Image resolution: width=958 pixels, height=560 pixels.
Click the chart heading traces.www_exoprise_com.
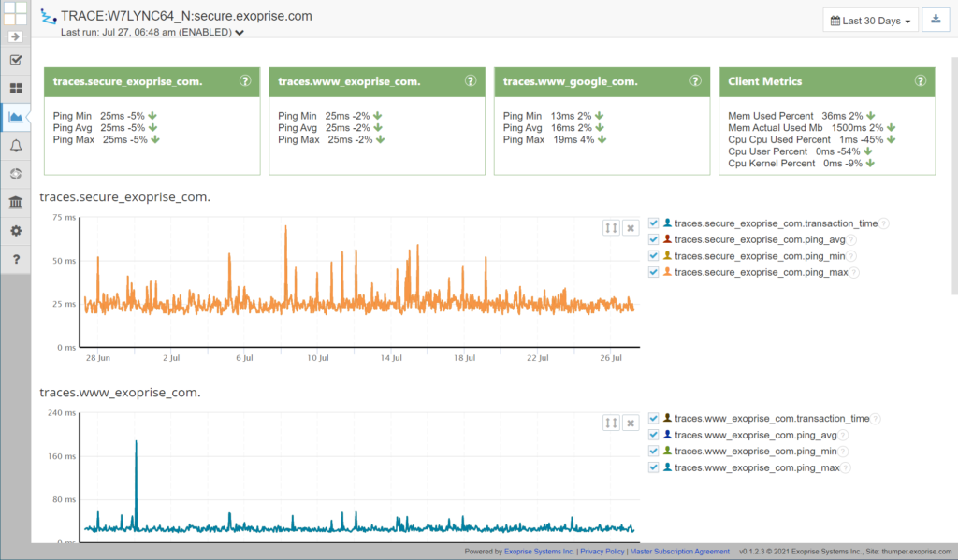[x=120, y=392]
